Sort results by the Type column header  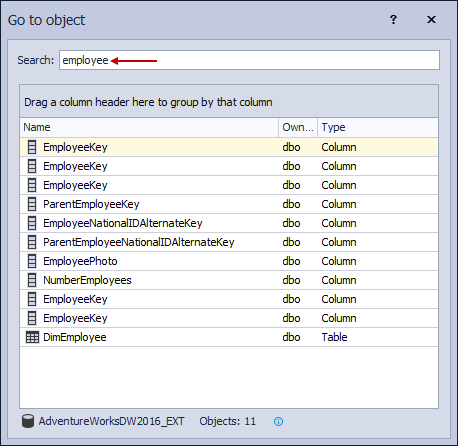378,127
